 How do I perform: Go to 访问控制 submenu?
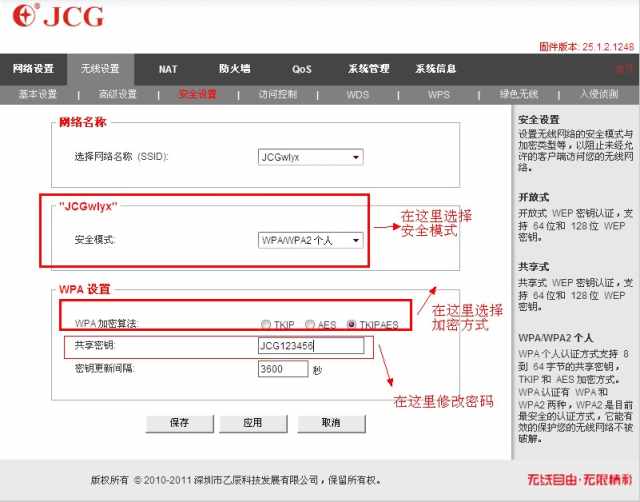tap(278, 94)
